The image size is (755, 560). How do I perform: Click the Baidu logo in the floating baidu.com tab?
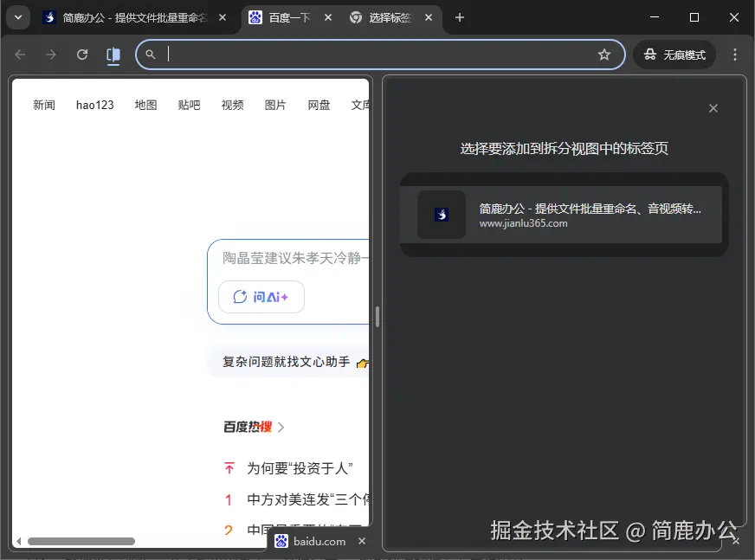281,541
